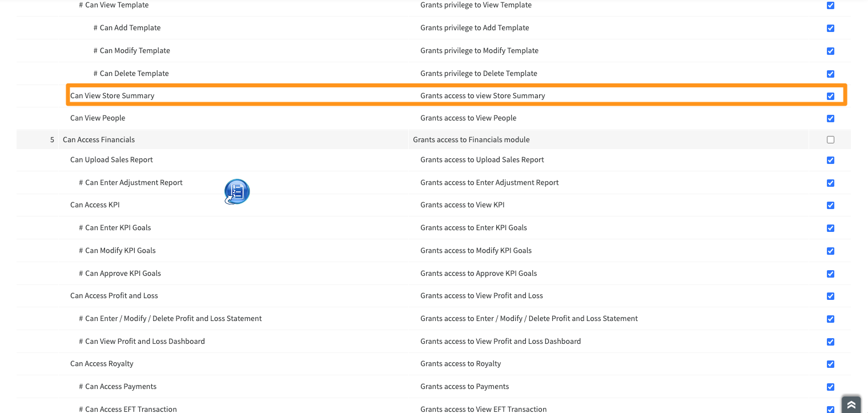Image resolution: width=868 pixels, height=413 pixels.
Task: Click the scroll-to-top double chevron button
Action: point(851,404)
